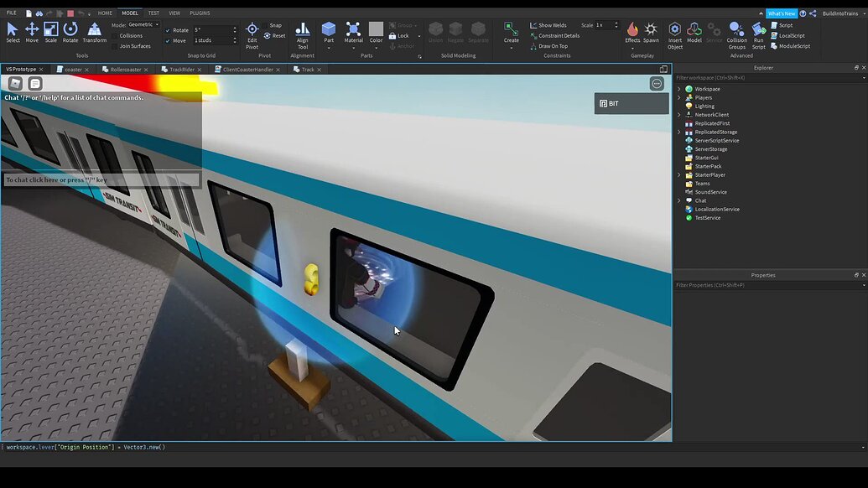This screenshot has width=868, height=488.
Task: Select the Select tool
Action: click(13, 32)
